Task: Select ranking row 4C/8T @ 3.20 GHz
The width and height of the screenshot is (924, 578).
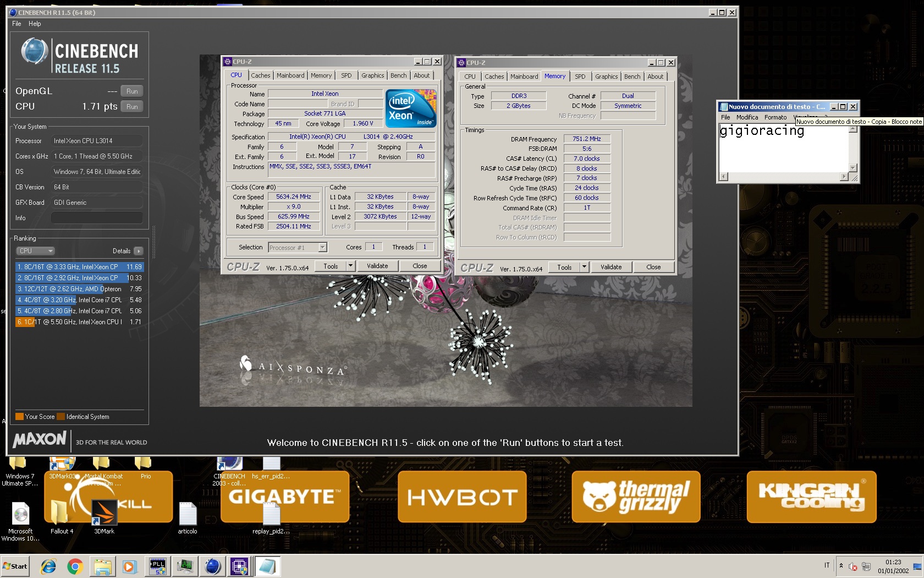Action: pyautogui.click(x=80, y=300)
